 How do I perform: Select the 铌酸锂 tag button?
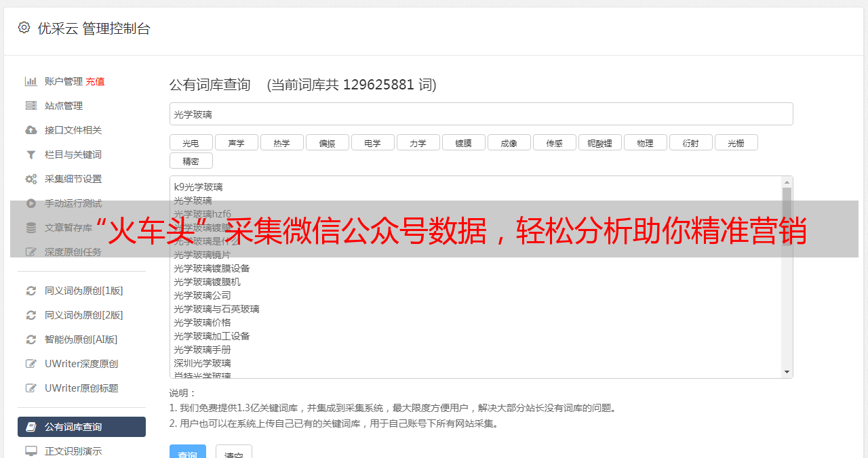click(599, 143)
